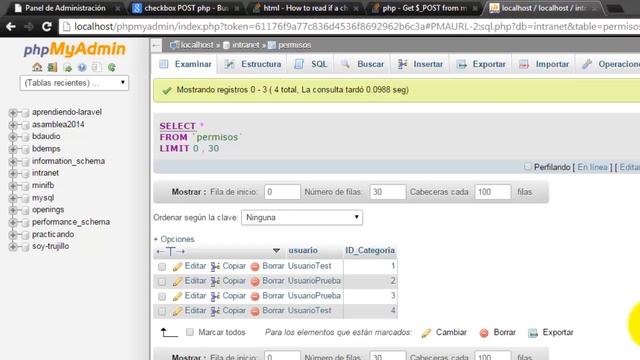Viewport: 640px width, 360px height.
Task: Click the database icon next to home
Action: pyautogui.click(x=52, y=67)
